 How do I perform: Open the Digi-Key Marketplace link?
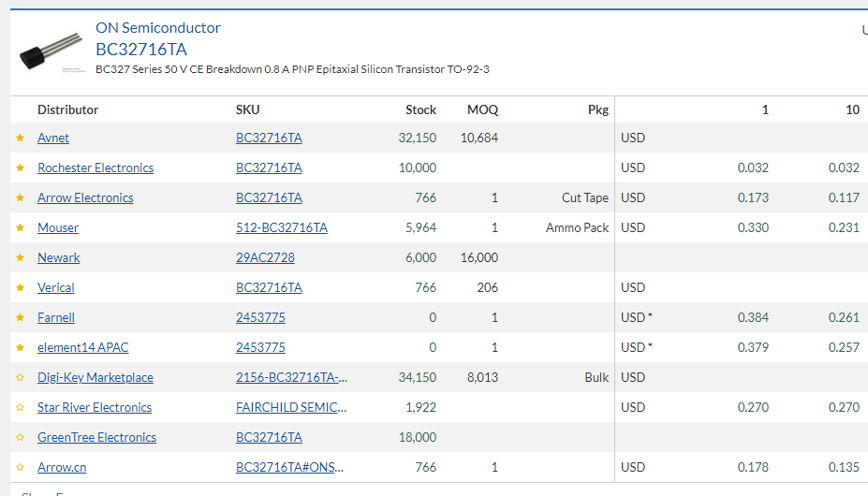pos(96,377)
